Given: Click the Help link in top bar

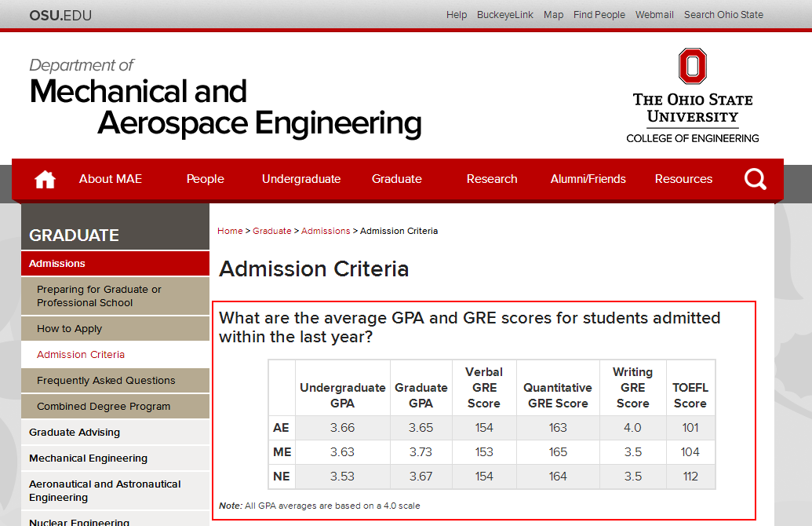Looking at the screenshot, I should (x=457, y=15).
